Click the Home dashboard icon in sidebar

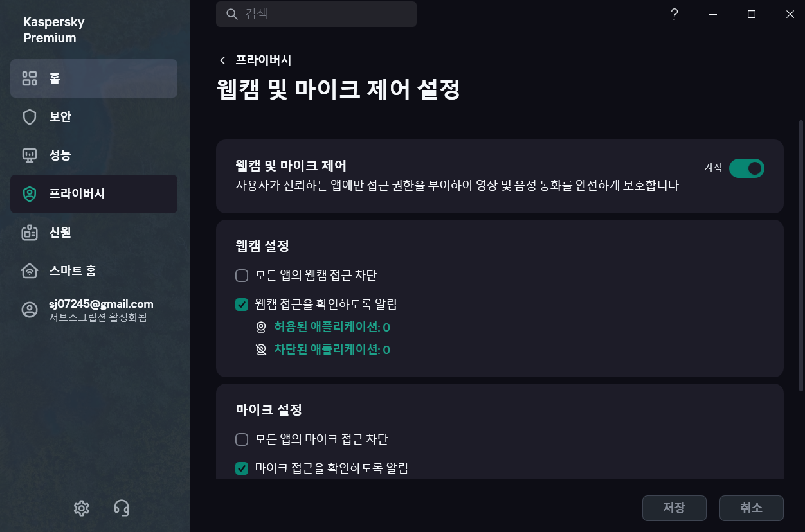pyautogui.click(x=30, y=78)
